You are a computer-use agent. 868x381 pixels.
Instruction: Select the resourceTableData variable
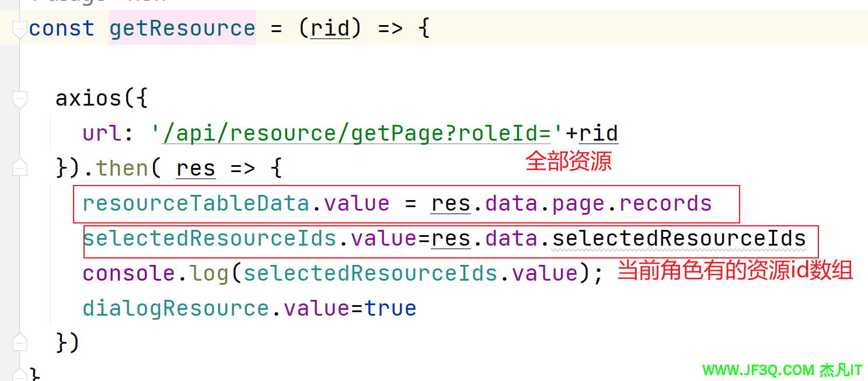pyautogui.click(x=195, y=204)
